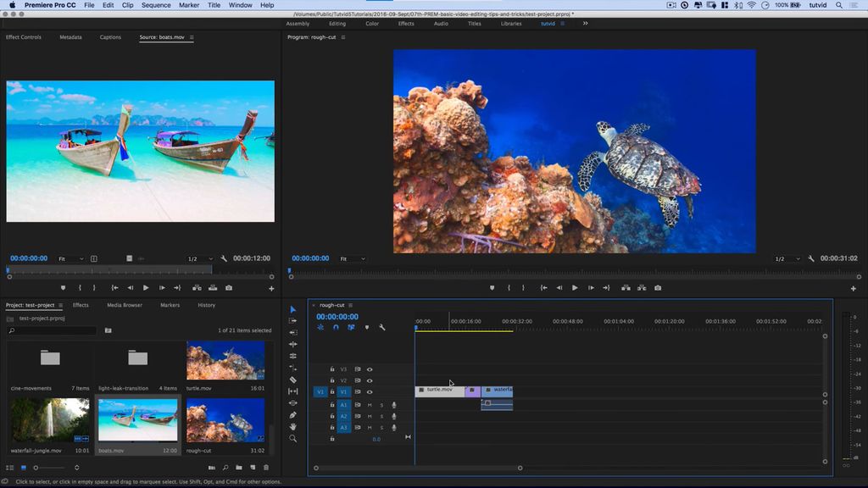Image resolution: width=868 pixels, height=488 pixels.
Task: Click the timeline horizontal zoom bar
Action: 418,467
